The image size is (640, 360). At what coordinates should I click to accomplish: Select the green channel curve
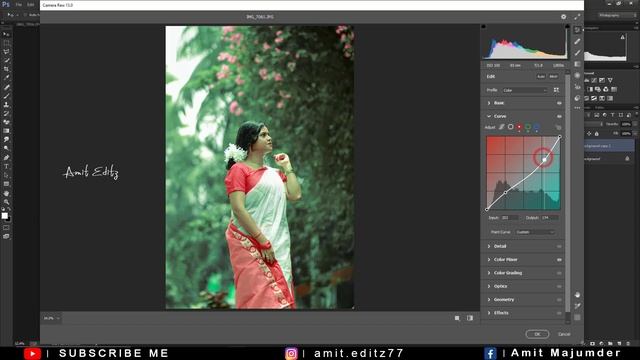(528, 127)
